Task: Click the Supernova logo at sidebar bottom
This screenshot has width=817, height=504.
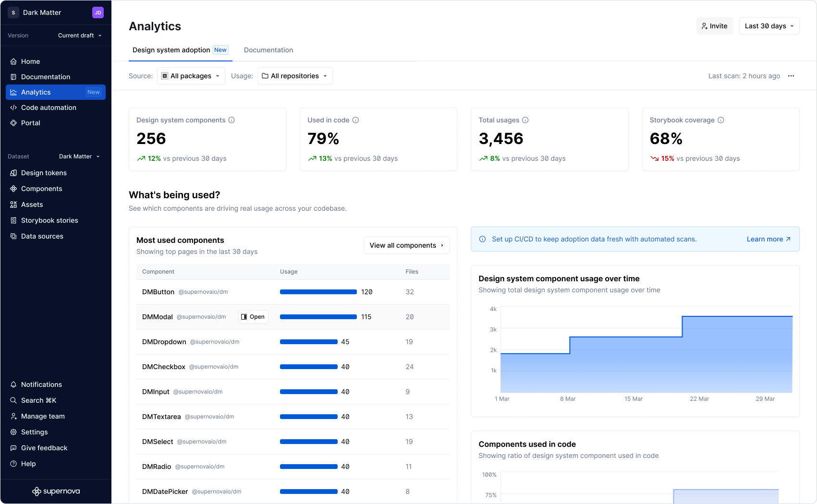Action: 56,491
